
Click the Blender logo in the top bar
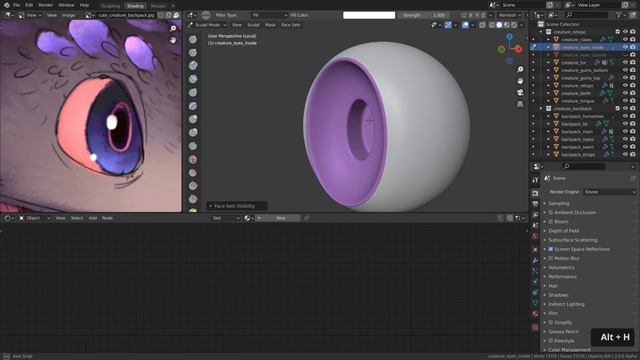coord(6,5)
